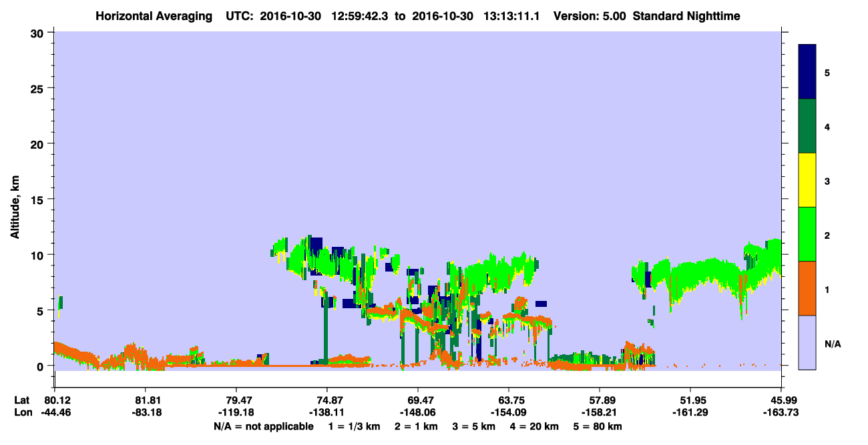Image resolution: width=868 pixels, height=445 pixels.
Task: Click the y-axis tick label 25
Action: coord(39,88)
